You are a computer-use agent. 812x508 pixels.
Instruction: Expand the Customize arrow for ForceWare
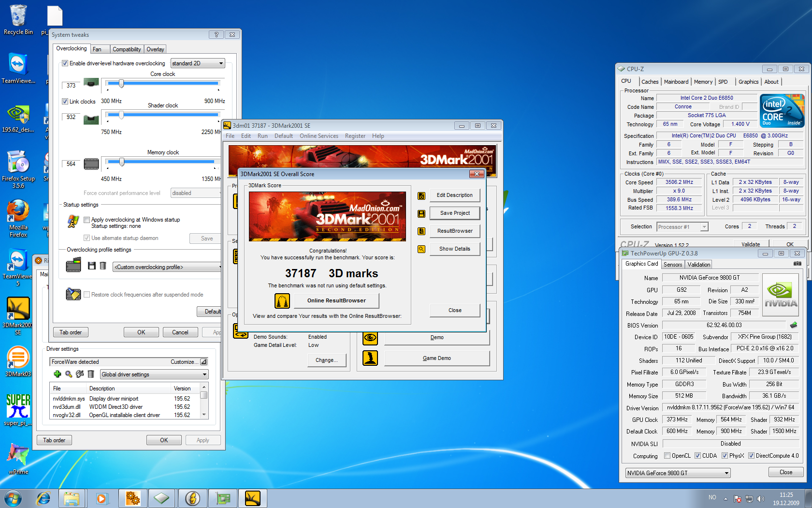click(203, 362)
